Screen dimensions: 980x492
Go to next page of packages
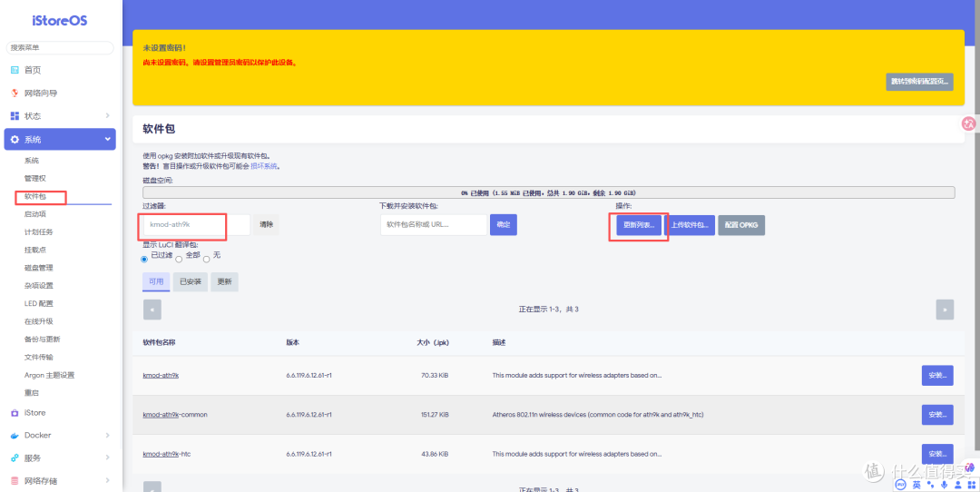coord(945,310)
